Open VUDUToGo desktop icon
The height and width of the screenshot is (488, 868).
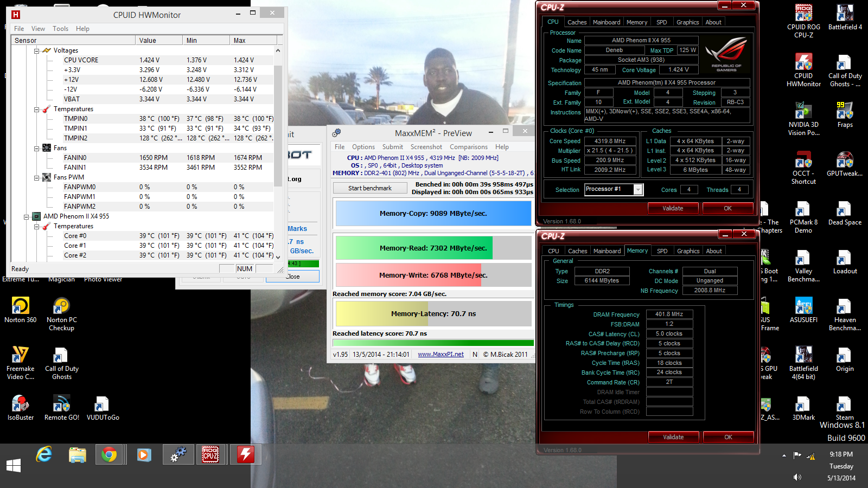coord(103,407)
